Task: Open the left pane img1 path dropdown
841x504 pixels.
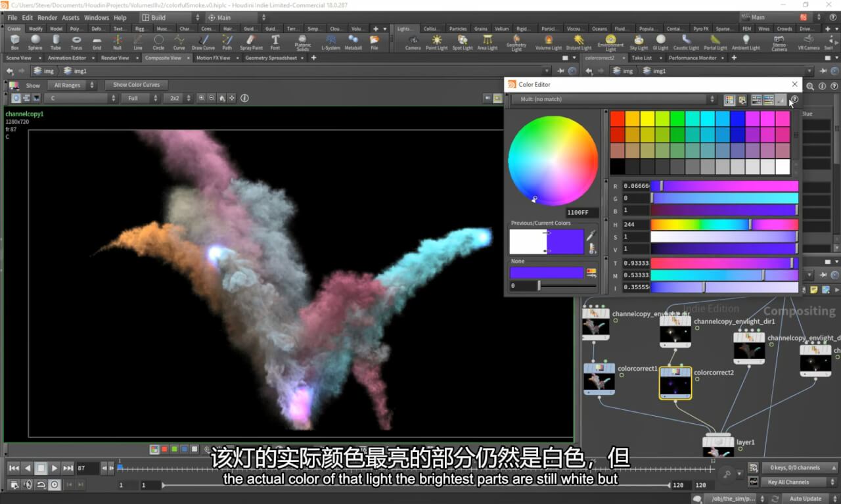Action: click(547, 71)
